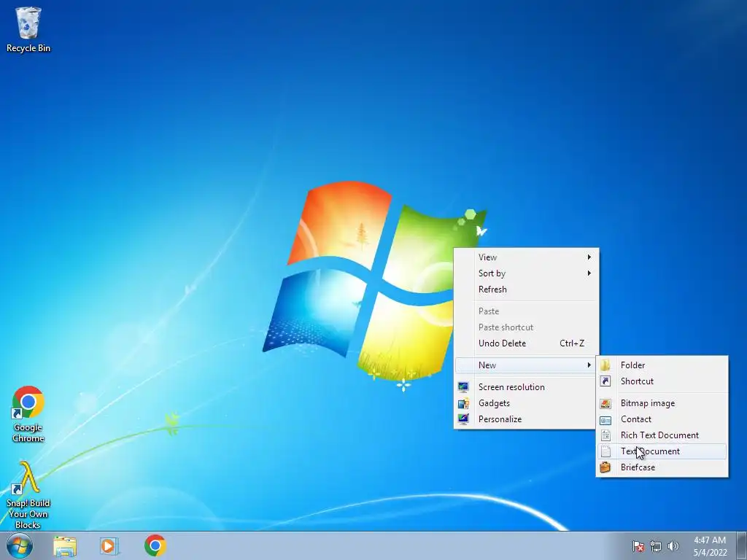Open the Sort by context menu entry
Viewport: 747px width, 560px height.
(527, 273)
